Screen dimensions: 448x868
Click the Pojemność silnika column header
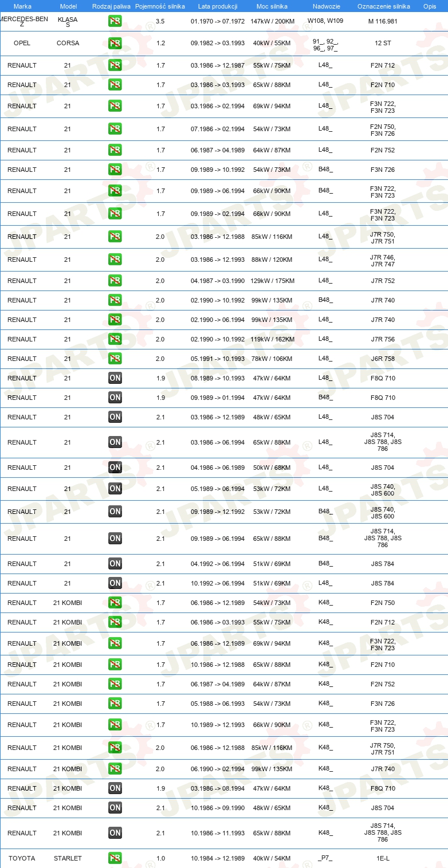coord(160,6)
